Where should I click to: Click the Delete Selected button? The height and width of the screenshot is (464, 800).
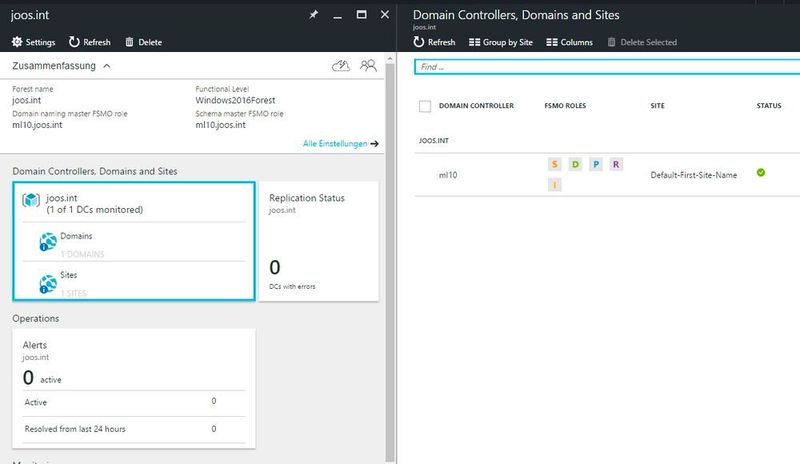point(642,42)
